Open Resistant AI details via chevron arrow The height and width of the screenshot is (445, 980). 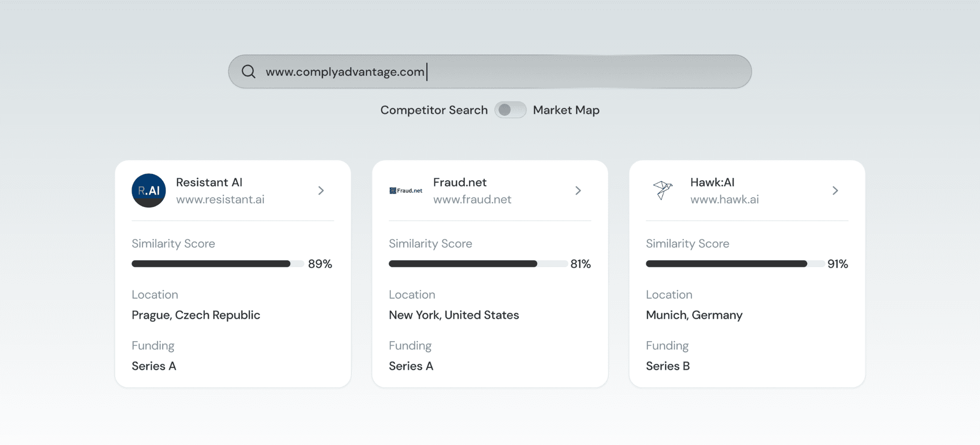[x=321, y=191]
